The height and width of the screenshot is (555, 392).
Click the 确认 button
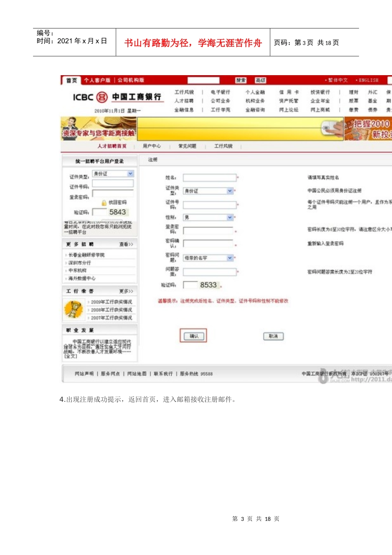point(194,336)
